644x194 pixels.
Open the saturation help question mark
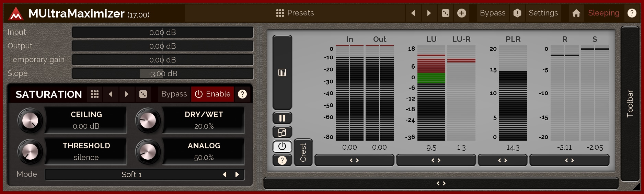click(x=242, y=94)
